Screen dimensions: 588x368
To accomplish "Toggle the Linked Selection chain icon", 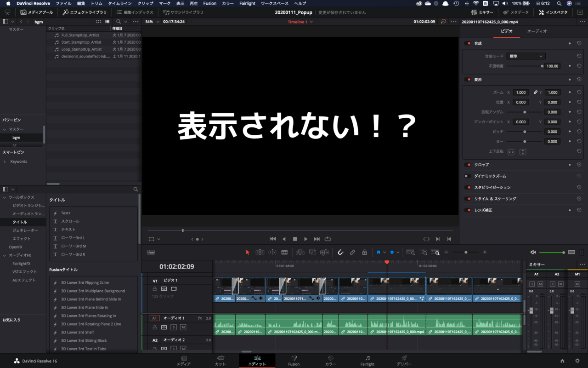I will coord(352,252).
